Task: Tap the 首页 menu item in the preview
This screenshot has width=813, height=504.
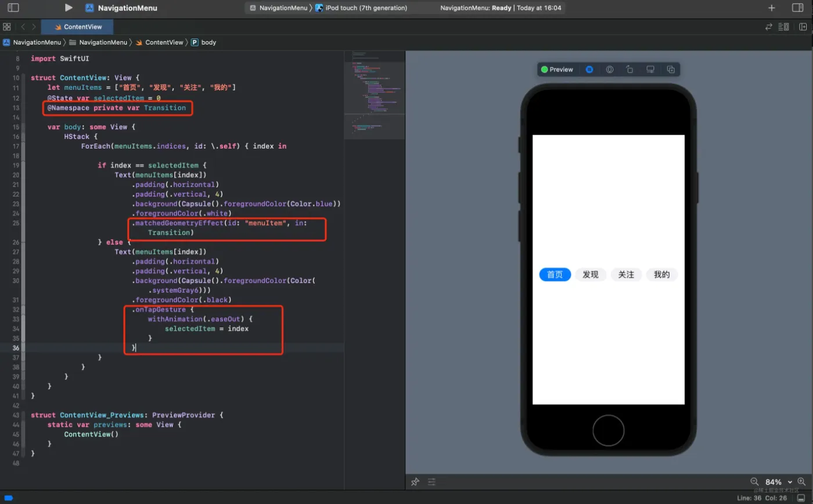Action: pyautogui.click(x=555, y=275)
